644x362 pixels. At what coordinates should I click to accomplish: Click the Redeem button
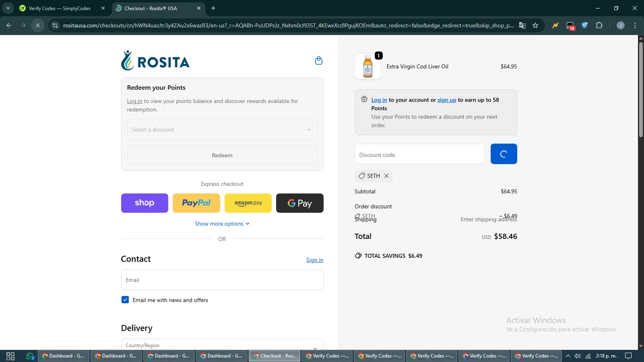pos(222,155)
